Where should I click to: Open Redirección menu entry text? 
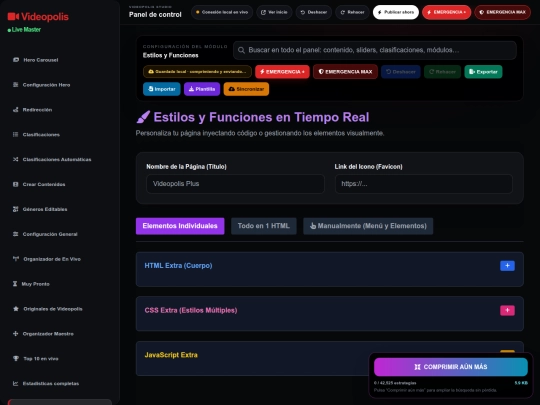click(x=37, y=110)
